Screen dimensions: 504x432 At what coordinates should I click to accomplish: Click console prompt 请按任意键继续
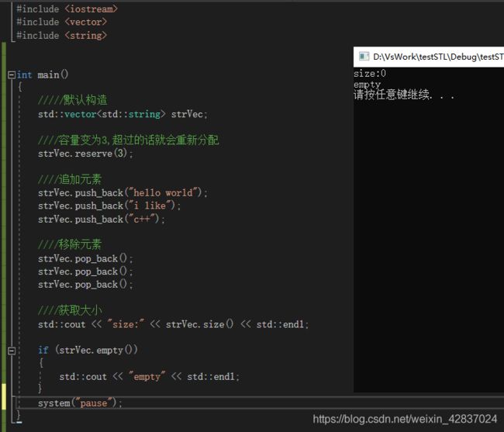[x=404, y=95]
